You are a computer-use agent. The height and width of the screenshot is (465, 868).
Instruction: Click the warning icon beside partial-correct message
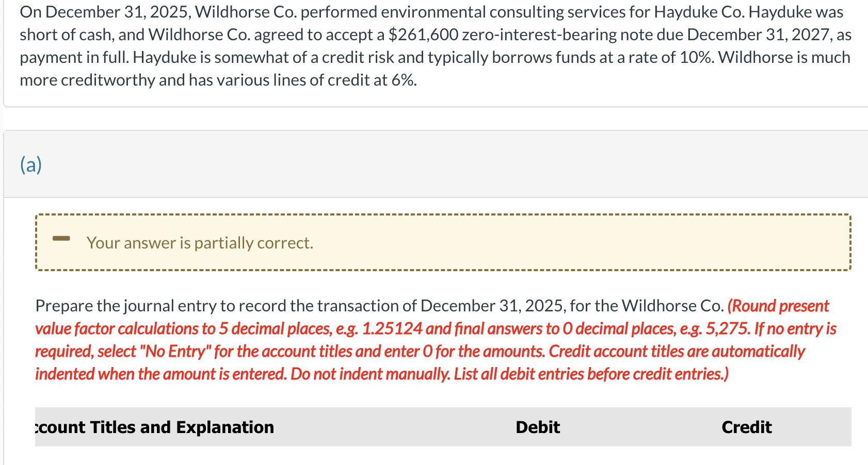pyautogui.click(x=62, y=238)
